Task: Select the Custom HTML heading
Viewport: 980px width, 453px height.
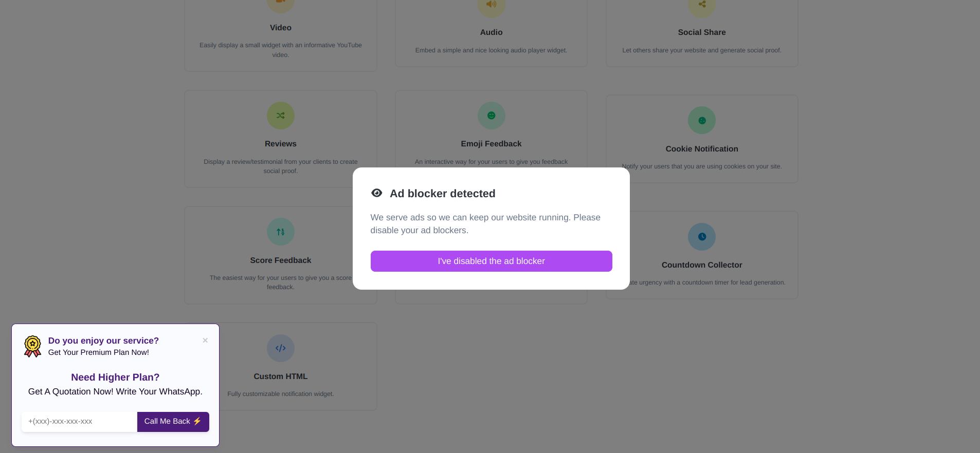Action: (x=280, y=376)
